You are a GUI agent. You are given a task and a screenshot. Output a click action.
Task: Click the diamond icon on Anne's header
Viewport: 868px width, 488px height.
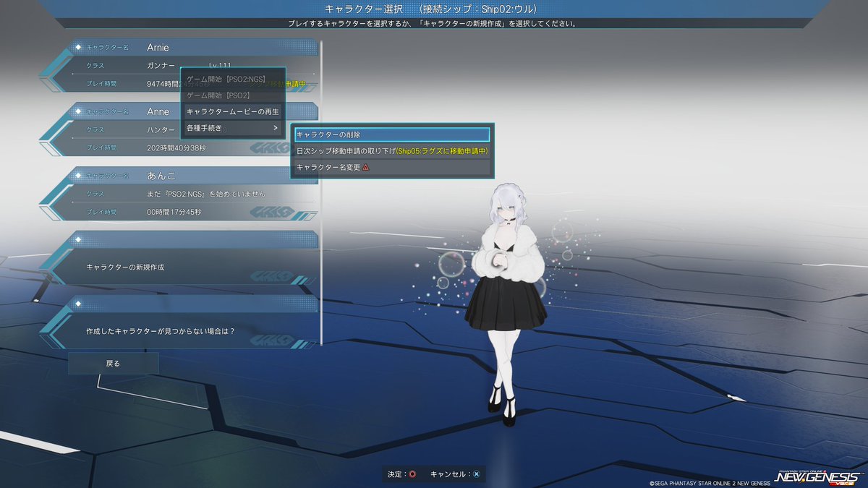(77, 112)
